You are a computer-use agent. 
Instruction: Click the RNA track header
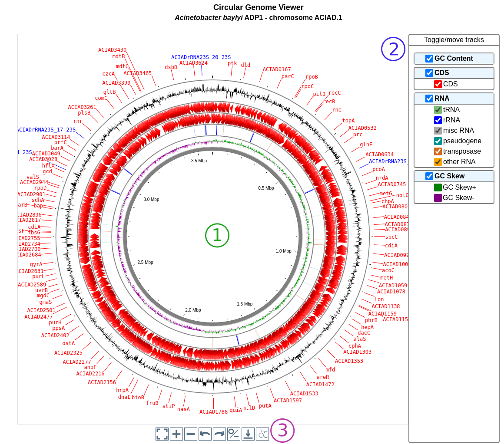tap(454, 98)
